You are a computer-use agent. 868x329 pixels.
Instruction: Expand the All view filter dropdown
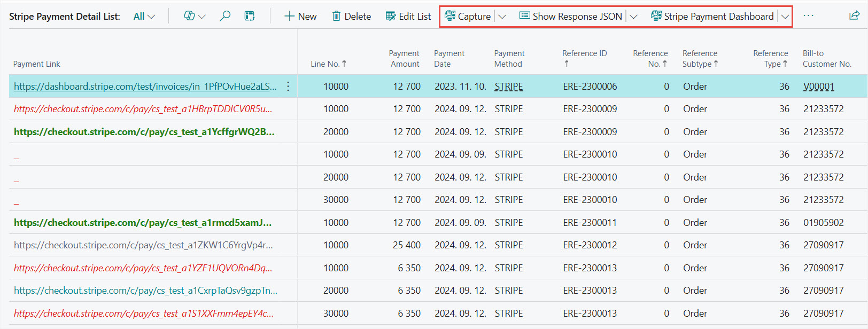[144, 17]
